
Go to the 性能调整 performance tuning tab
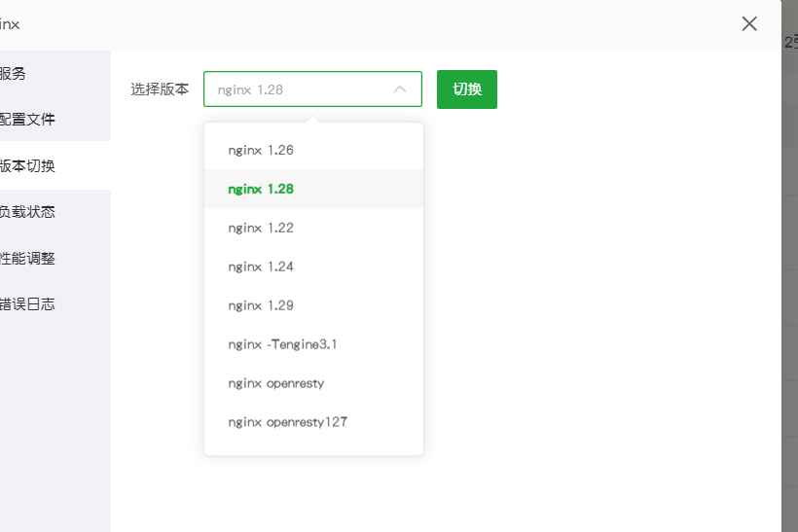[55, 259]
